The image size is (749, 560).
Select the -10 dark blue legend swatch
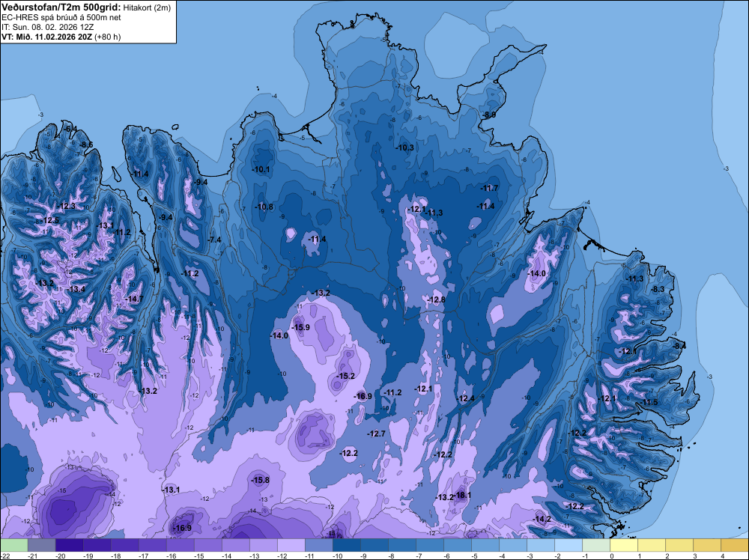pos(346,545)
